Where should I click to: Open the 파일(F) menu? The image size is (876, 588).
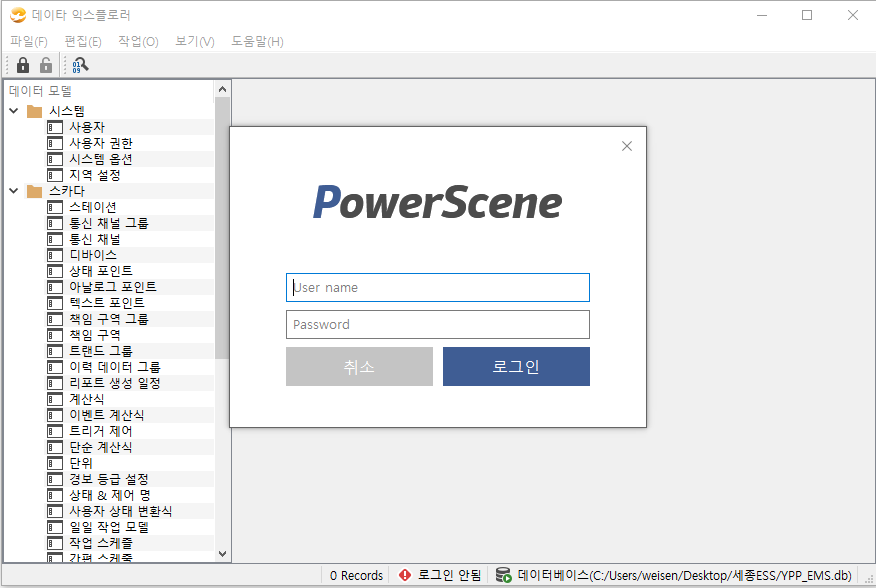tap(29, 41)
